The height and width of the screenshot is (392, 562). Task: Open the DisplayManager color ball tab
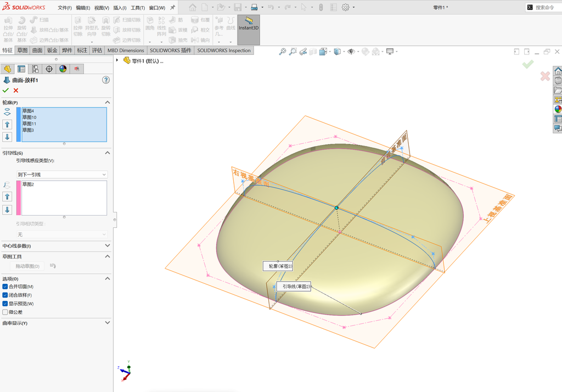63,69
